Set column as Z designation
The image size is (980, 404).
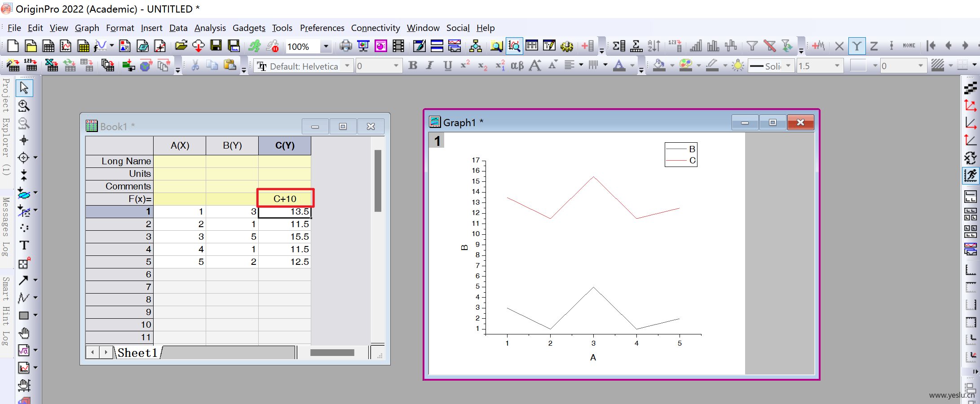[x=874, y=46]
